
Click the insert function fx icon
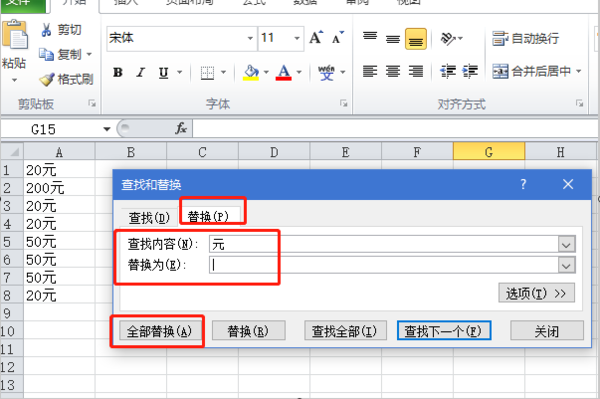(181, 129)
